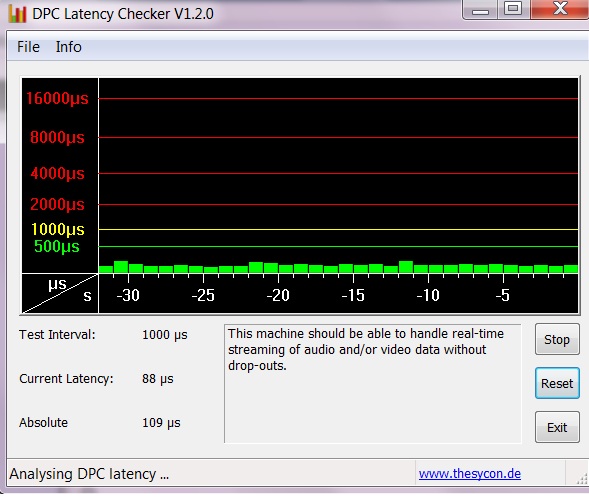
Task: Exit the DPC Latency Checker
Action: (x=557, y=427)
